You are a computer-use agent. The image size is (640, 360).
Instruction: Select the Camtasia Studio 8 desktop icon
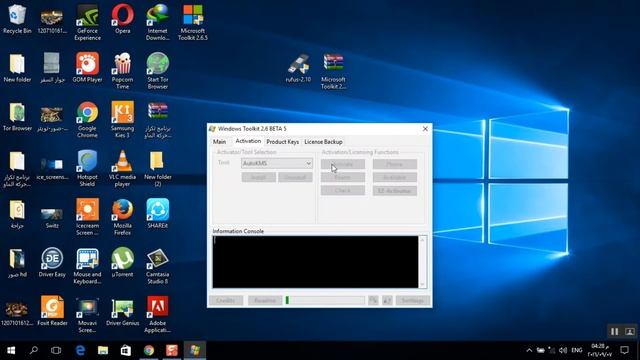(158, 265)
